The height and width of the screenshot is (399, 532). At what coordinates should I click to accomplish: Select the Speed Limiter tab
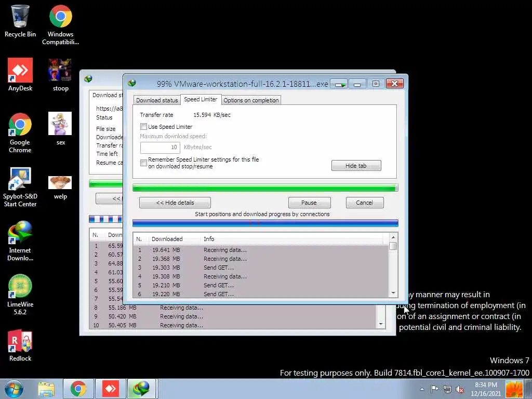point(201,99)
